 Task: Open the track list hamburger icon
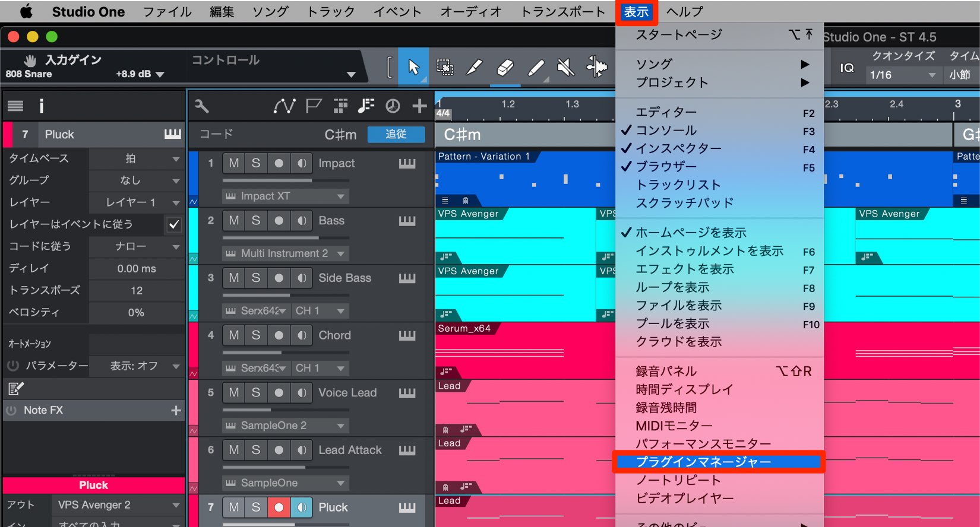[15, 106]
